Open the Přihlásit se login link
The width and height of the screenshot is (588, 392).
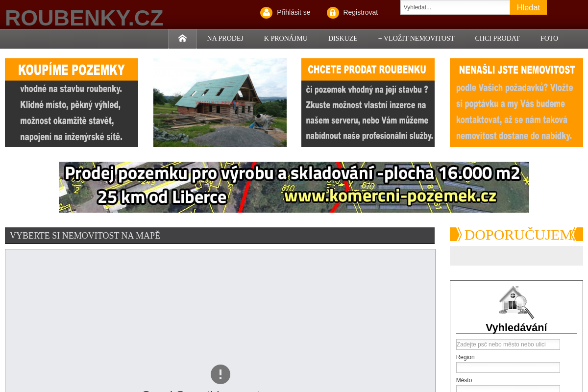pos(294,12)
